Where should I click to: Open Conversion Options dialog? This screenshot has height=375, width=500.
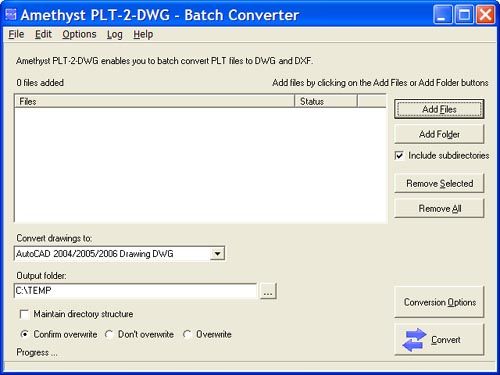[x=439, y=302]
